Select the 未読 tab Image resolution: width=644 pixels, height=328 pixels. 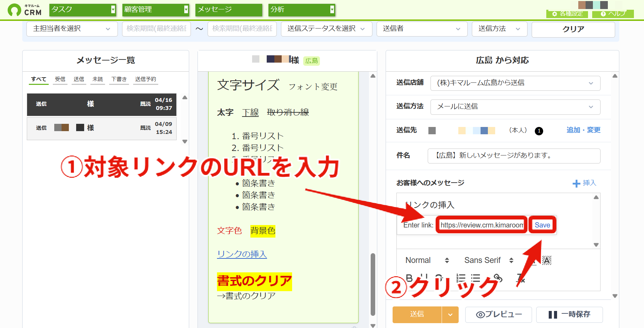[98, 79]
